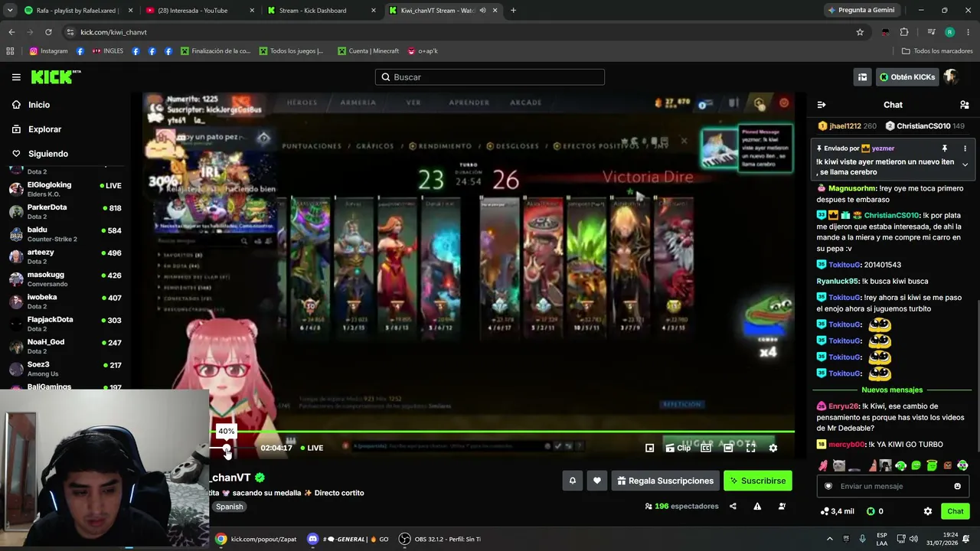Open the Todos los marcadores bookmarks folder
The height and width of the screenshot is (551, 980).
pyautogui.click(x=937, y=51)
